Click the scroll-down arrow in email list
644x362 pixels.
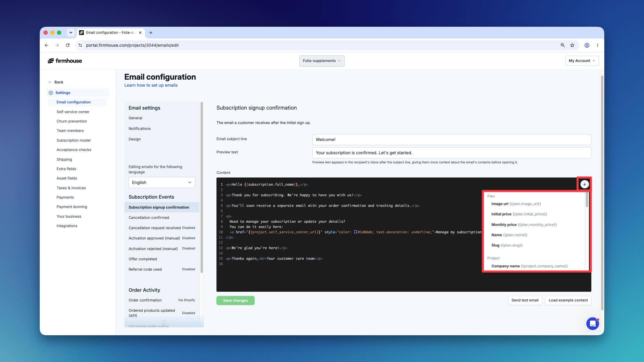(x=164, y=322)
